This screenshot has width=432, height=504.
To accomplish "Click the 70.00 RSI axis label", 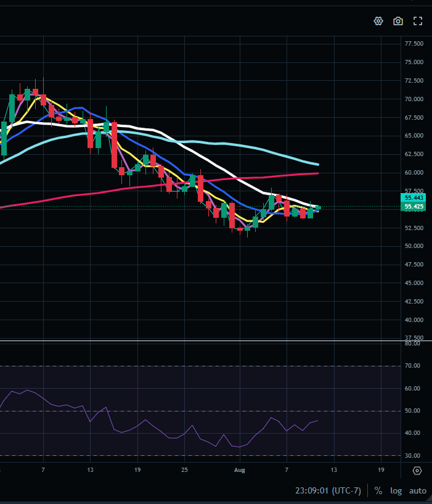I will pos(412,366).
